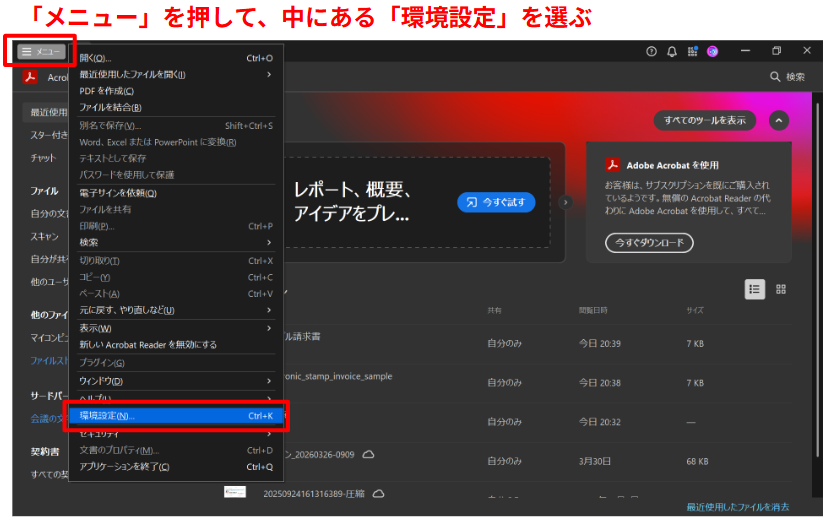The image size is (830, 522).
Task: Select 文書のプロパティ(M) menu item
Action: click(176, 451)
